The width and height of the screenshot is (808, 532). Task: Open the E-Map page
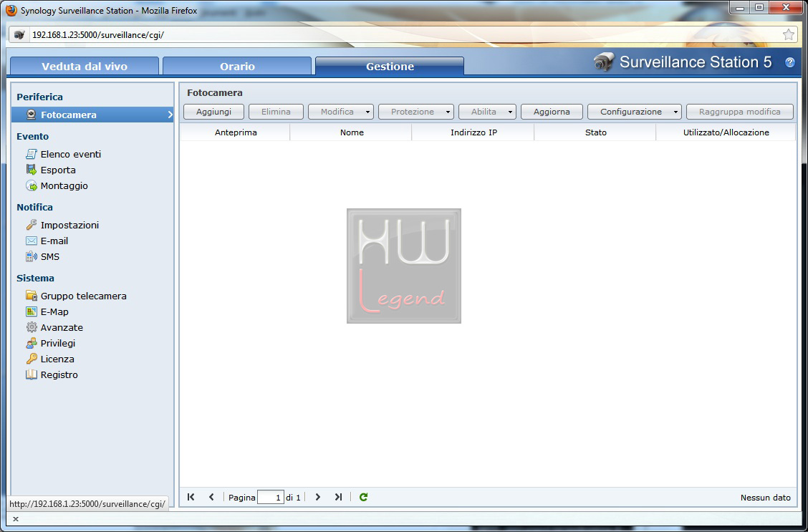(54, 311)
